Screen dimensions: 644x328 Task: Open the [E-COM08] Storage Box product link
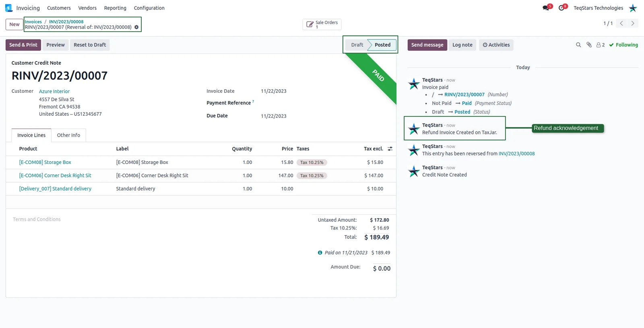tap(45, 162)
